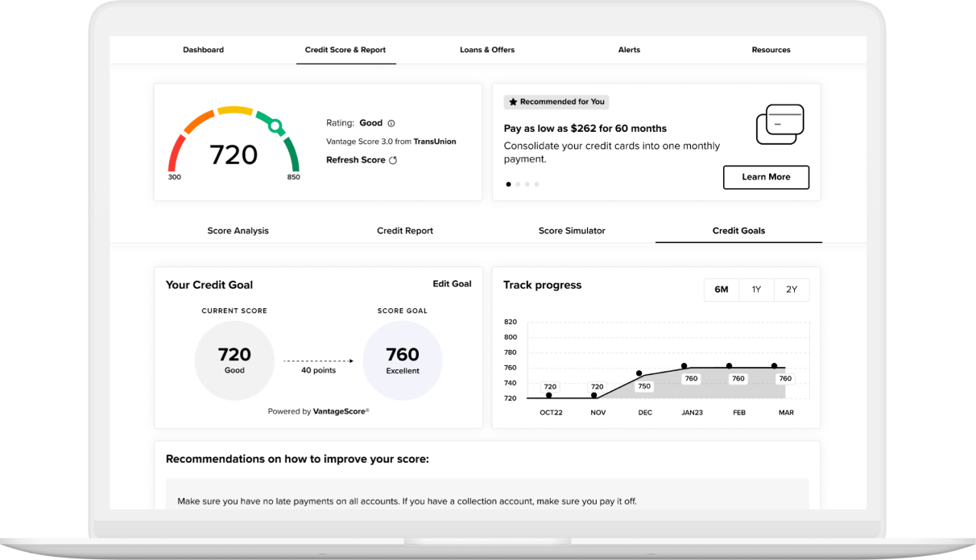
Task: Select the last carousel dot
Action: click(537, 184)
